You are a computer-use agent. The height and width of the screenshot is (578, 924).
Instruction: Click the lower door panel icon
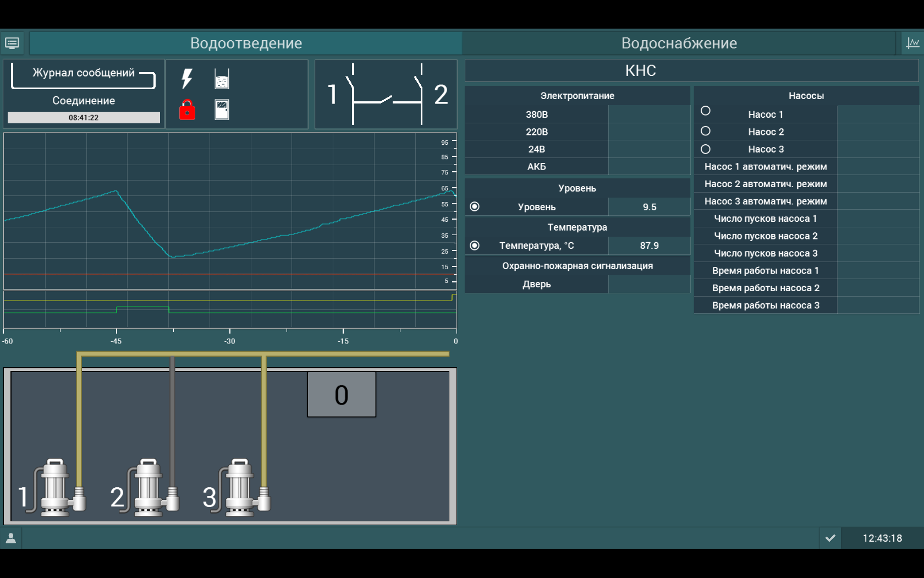point(222,110)
